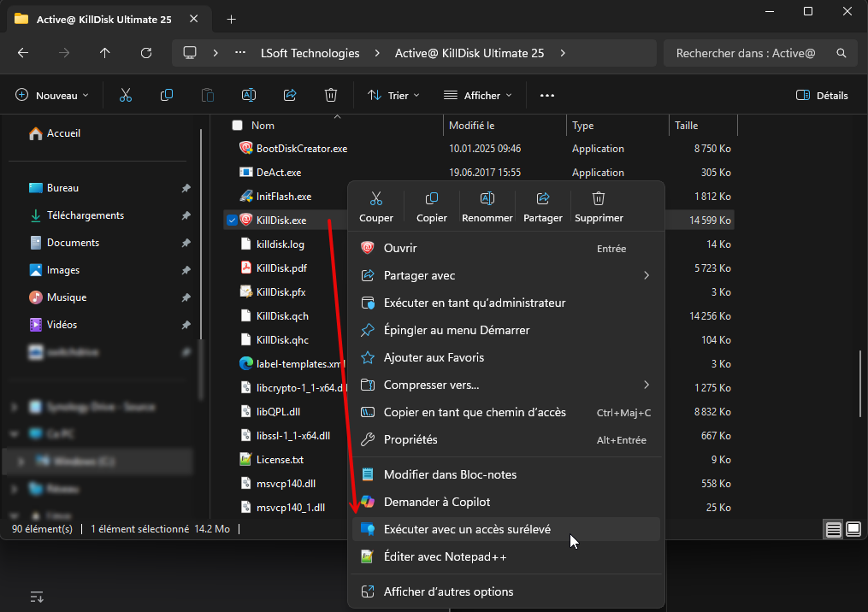Expand chevron after Active@ KillDisk Ultimate 25
The width and height of the screenshot is (868, 612).
click(x=563, y=53)
